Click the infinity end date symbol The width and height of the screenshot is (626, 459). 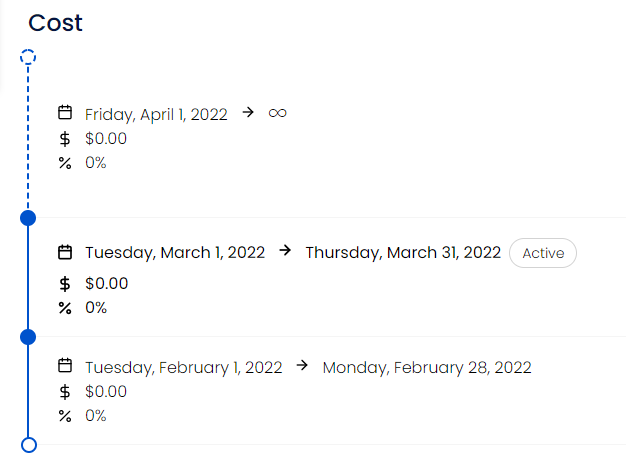point(277,113)
